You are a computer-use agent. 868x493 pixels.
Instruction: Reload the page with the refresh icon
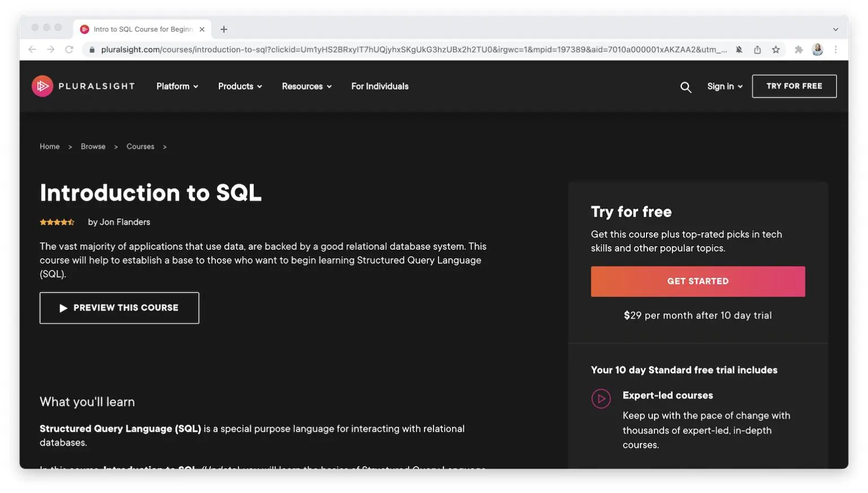point(70,49)
